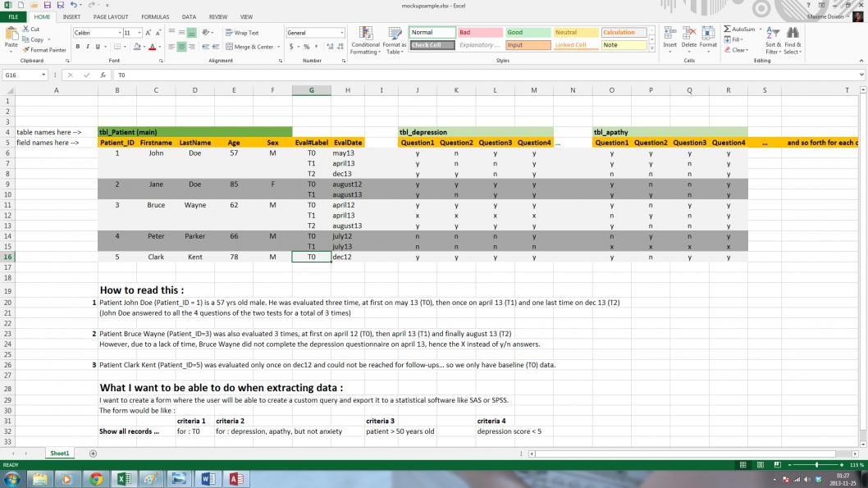Expand the Name Box dropdown arrow

43,75
